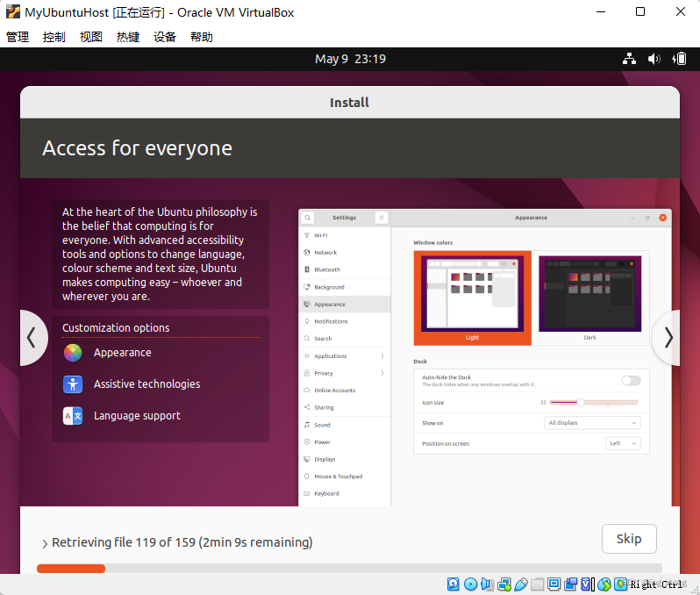Go to the previous installer slide

coord(32,338)
